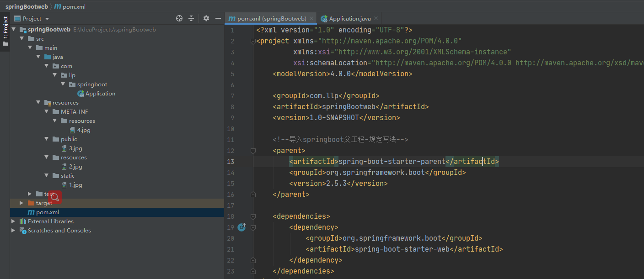Collapse all nodes in Project panel

point(191,18)
